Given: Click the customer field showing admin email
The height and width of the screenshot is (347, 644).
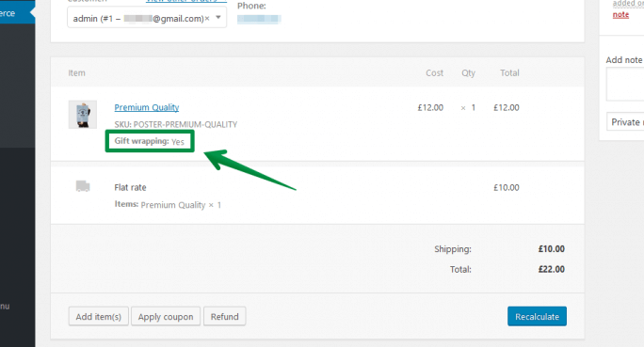Looking at the screenshot, I should pyautogui.click(x=147, y=18).
